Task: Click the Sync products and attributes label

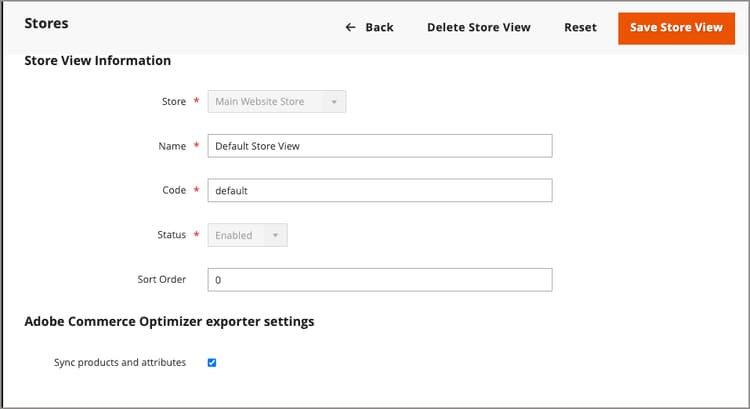Action: 120,363
